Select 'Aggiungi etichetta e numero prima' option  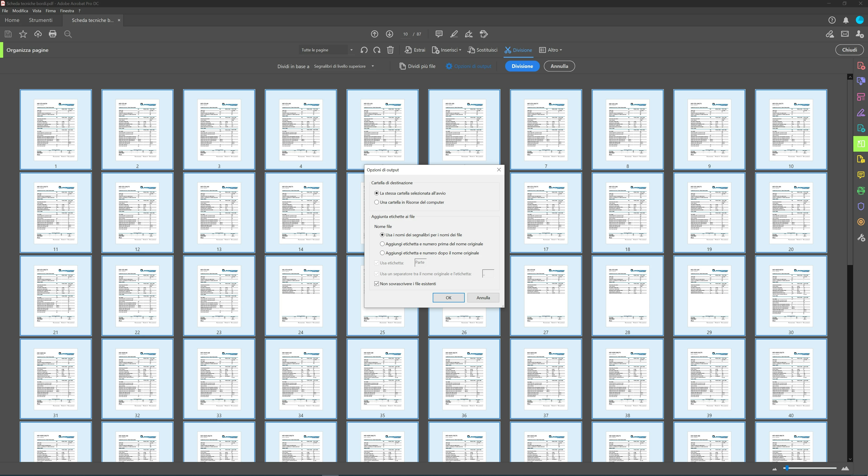(x=382, y=244)
